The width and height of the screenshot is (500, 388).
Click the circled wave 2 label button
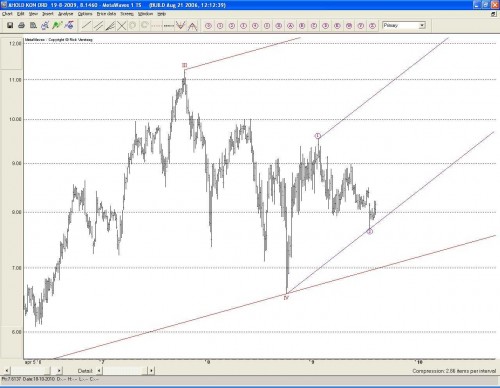pos(232,26)
